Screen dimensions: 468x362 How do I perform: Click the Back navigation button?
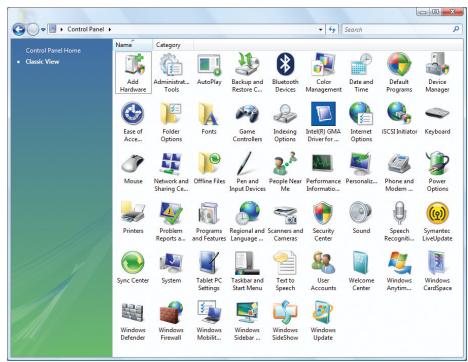click(19, 30)
